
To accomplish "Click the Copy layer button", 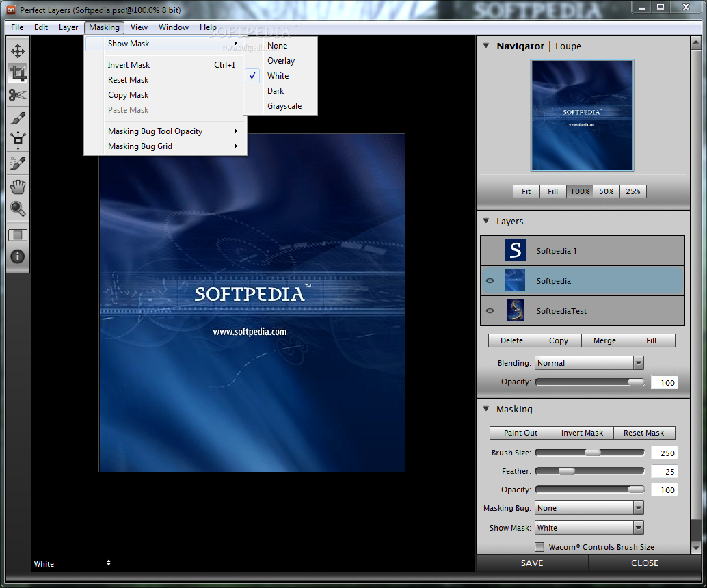I will pos(558,340).
